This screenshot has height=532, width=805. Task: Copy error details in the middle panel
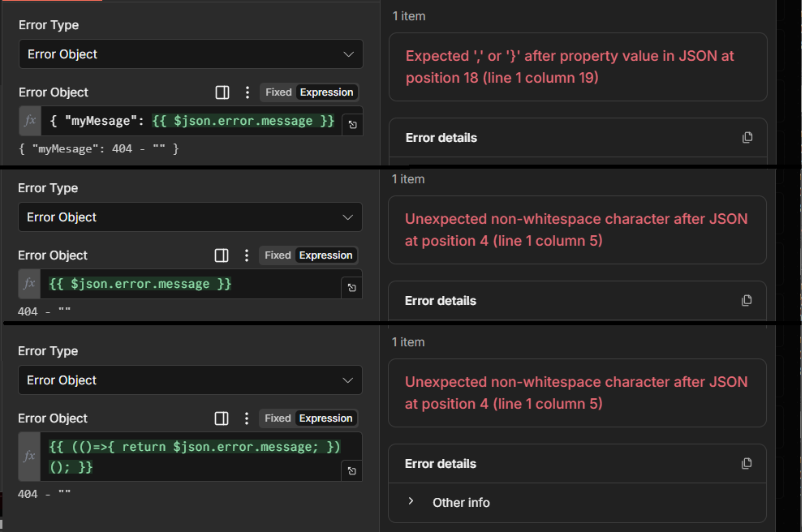[747, 300]
